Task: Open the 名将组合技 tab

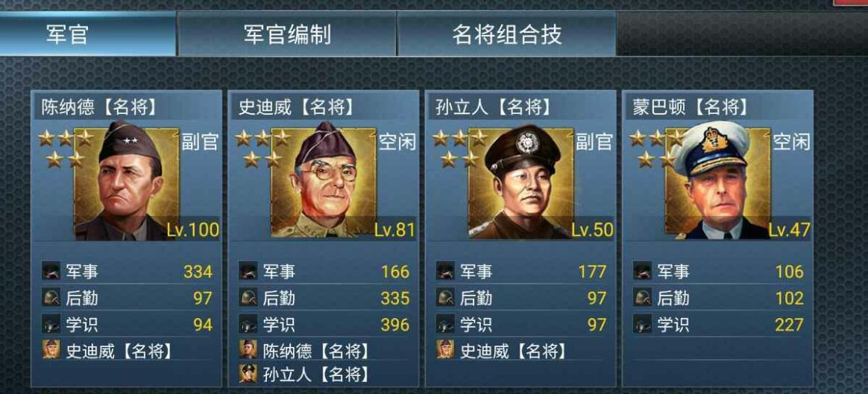Action: [x=506, y=34]
